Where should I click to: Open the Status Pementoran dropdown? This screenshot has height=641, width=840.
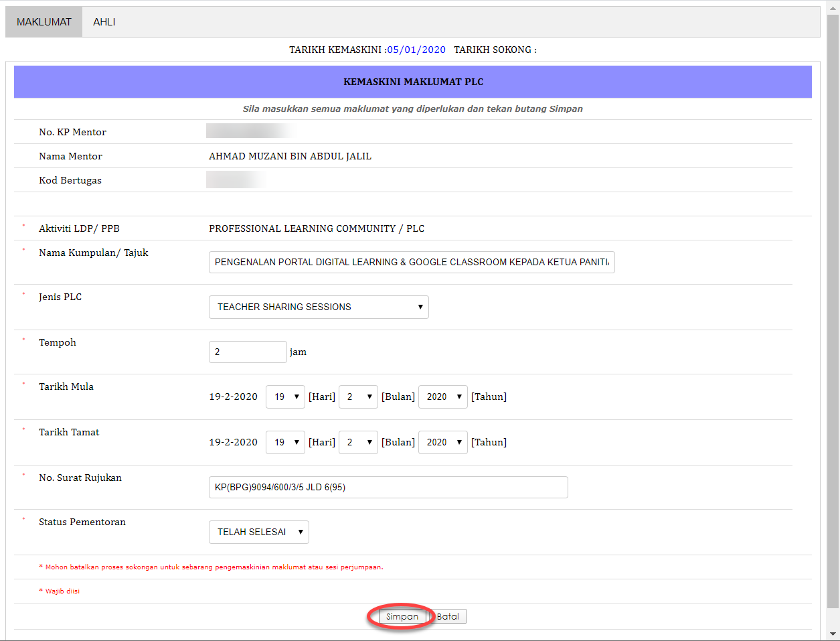[259, 532]
